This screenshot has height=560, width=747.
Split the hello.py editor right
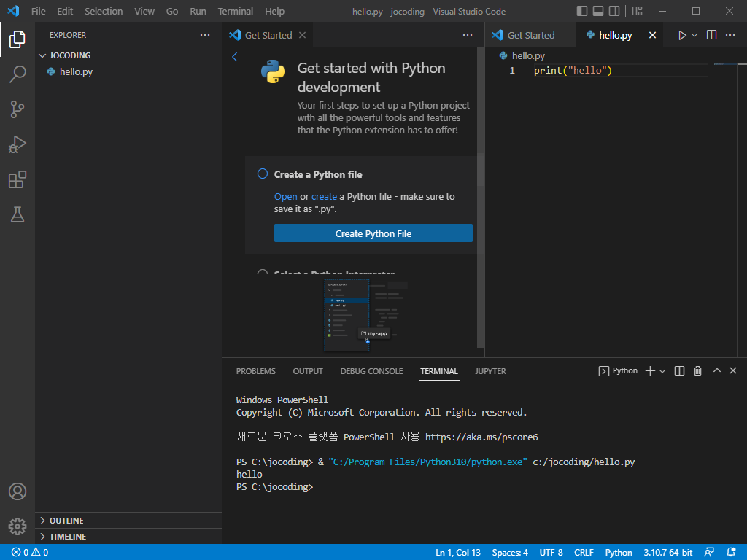click(711, 35)
